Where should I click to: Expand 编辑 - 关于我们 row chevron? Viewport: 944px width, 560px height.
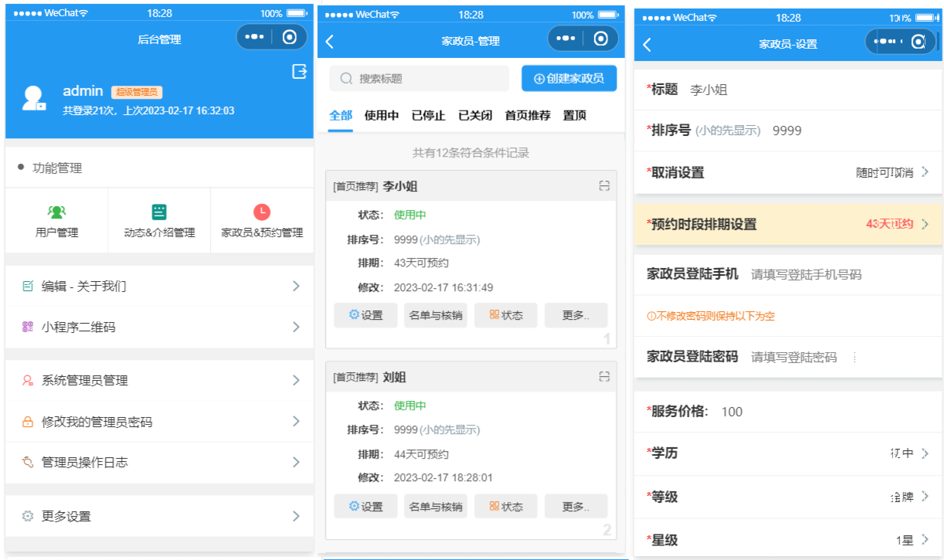tap(296, 286)
